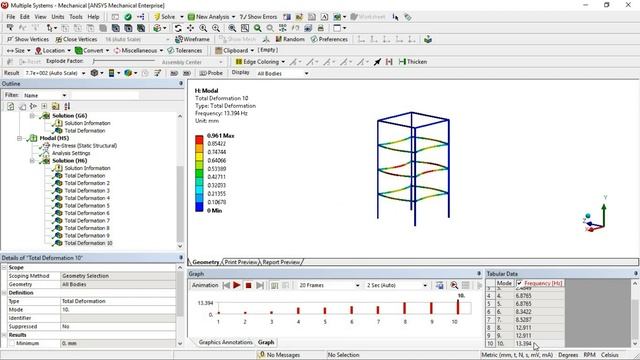Click the rotate view tool icon
This screenshot has width=640, height=360.
pos(178,28)
